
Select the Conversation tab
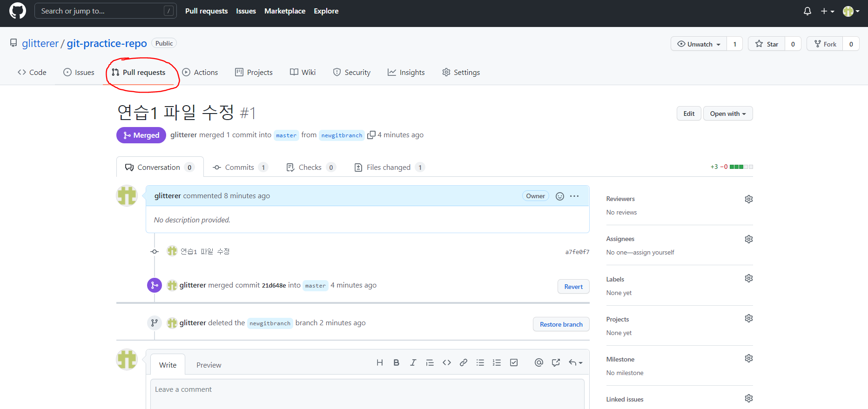point(160,167)
